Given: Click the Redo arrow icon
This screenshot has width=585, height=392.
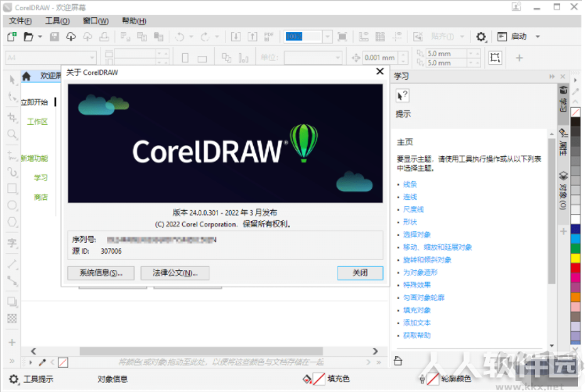Looking at the screenshot, I should tap(205, 37).
